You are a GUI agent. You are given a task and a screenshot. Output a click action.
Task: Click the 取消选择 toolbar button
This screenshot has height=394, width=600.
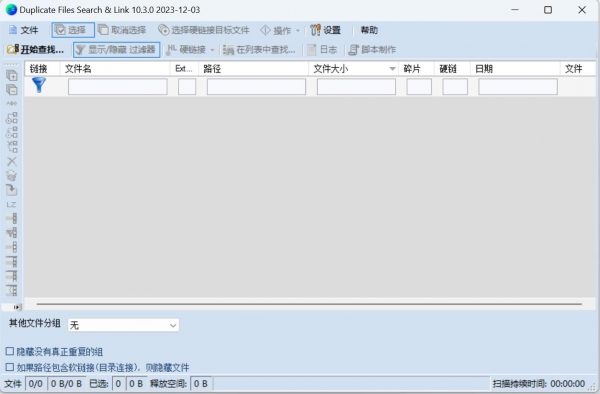click(x=122, y=30)
